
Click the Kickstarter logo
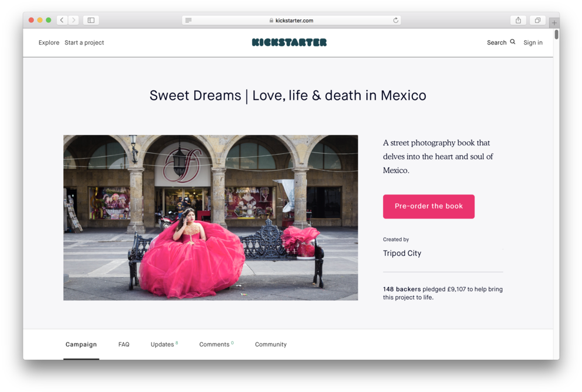(289, 42)
